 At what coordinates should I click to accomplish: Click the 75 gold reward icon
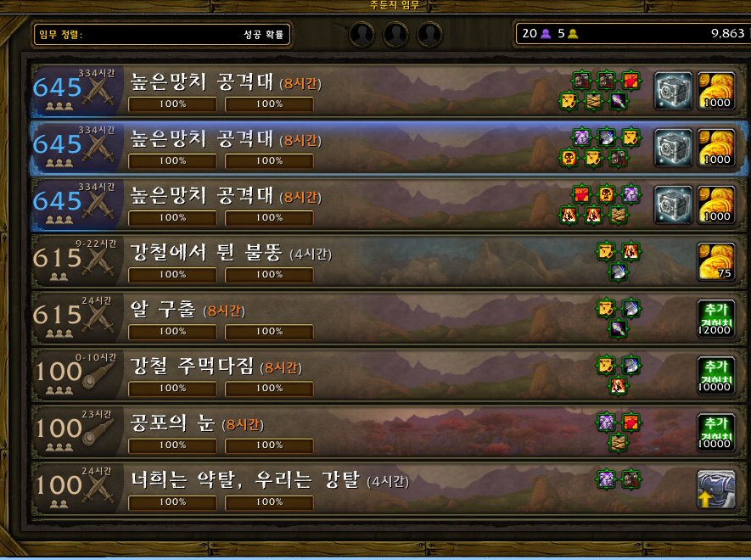716,261
